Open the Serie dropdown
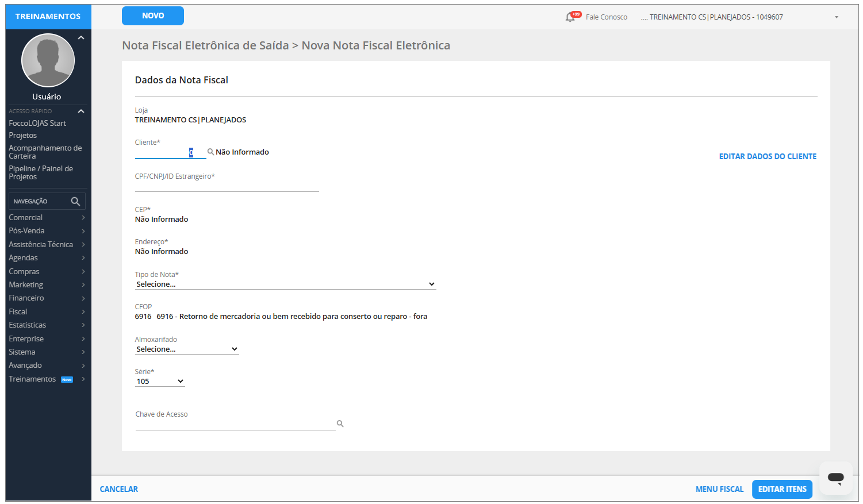This screenshot has height=504, width=863. pyautogui.click(x=160, y=382)
